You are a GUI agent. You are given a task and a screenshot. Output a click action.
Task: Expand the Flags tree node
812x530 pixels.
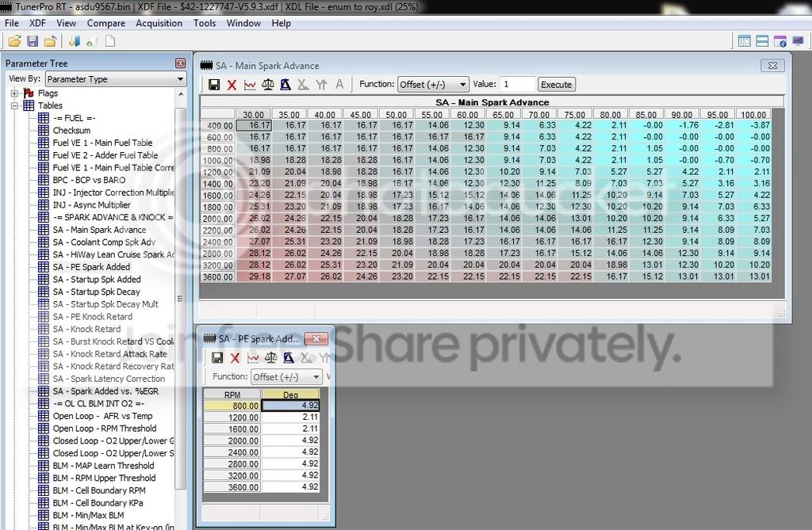coord(14,93)
